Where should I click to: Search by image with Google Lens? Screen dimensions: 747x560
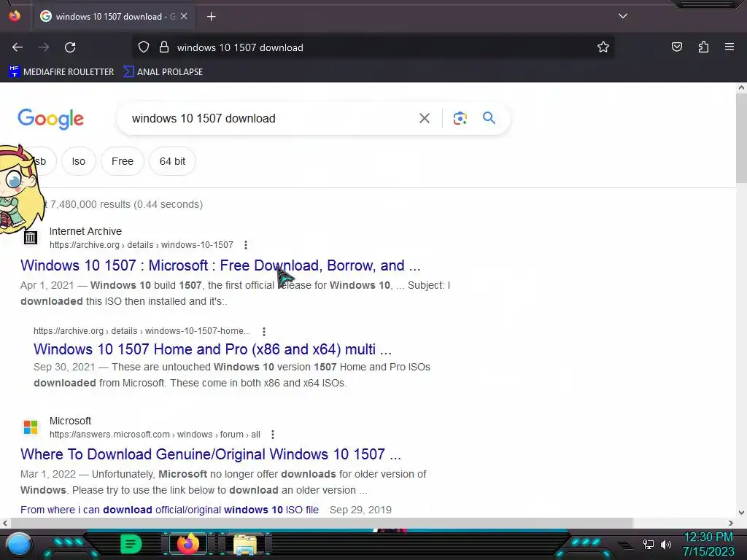point(460,118)
